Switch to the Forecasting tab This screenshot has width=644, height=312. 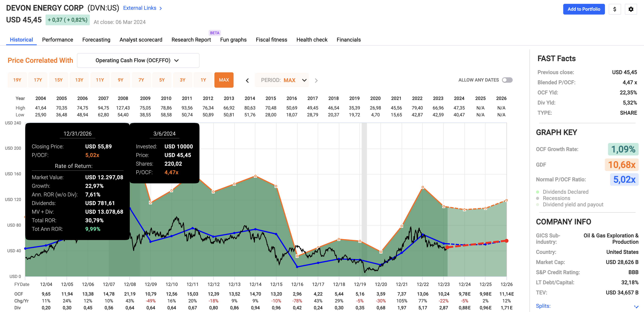click(96, 40)
